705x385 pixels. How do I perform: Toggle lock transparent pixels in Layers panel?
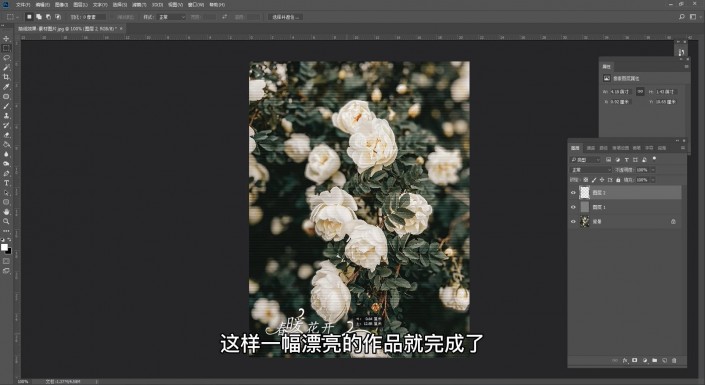click(x=585, y=180)
